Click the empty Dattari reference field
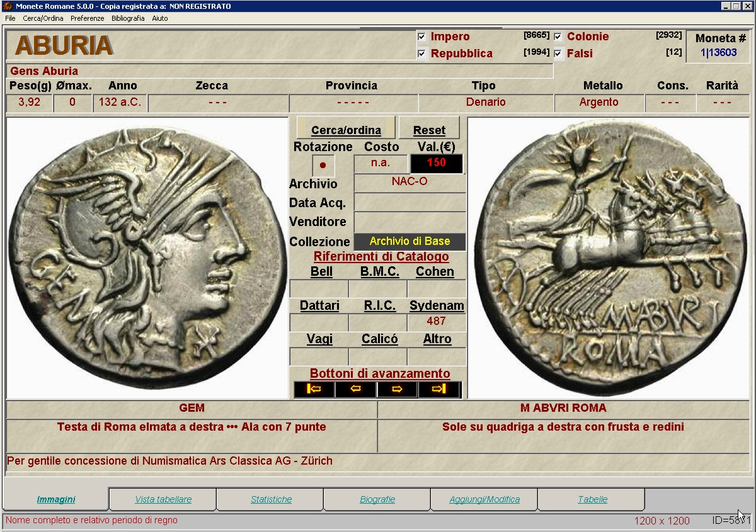This screenshot has height=532, width=756. click(x=319, y=322)
